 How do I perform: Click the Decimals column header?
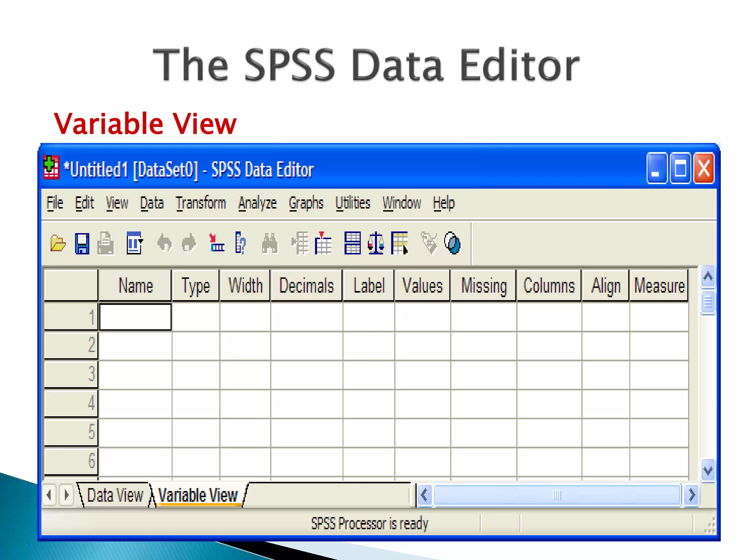click(306, 285)
